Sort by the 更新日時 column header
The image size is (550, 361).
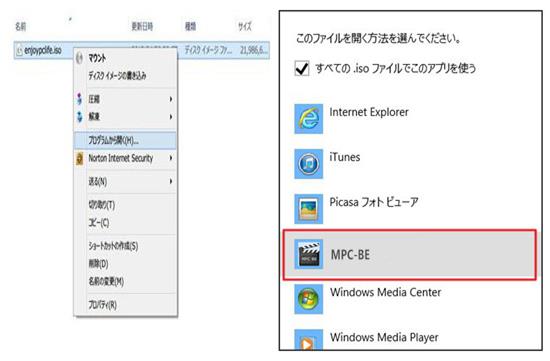[142, 26]
